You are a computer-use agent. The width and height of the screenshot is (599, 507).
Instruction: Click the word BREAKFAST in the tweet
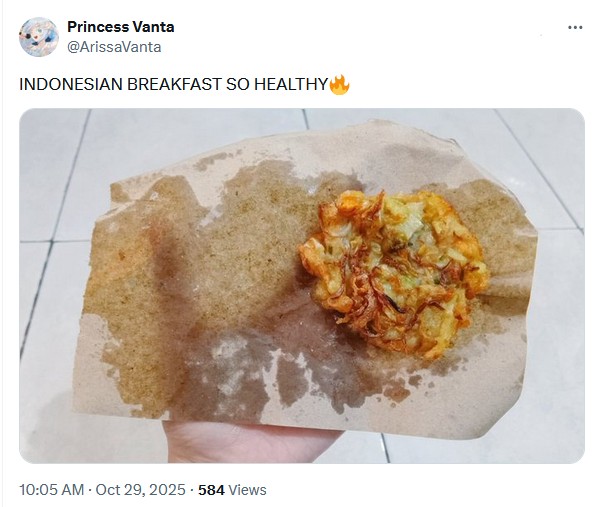[174, 84]
